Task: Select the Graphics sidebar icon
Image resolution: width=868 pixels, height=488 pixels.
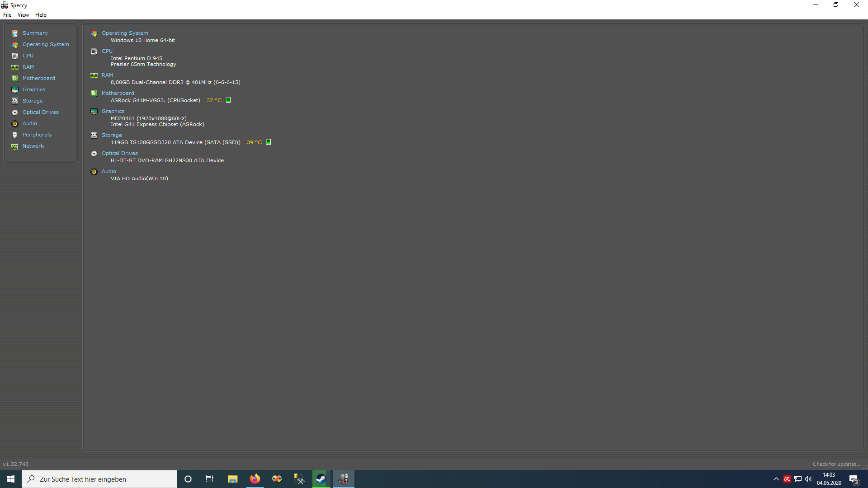Action: point(15,89)
